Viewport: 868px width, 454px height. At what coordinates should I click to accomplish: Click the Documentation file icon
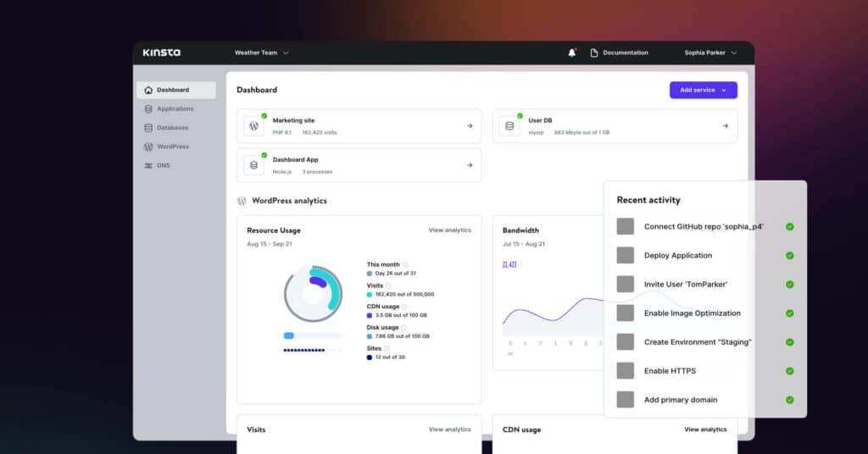[594, 53]
